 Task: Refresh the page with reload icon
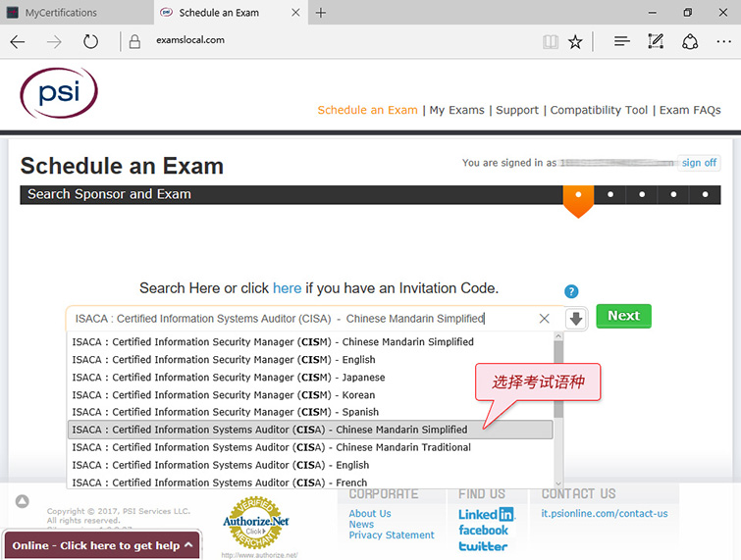click(x=90, y=42)
